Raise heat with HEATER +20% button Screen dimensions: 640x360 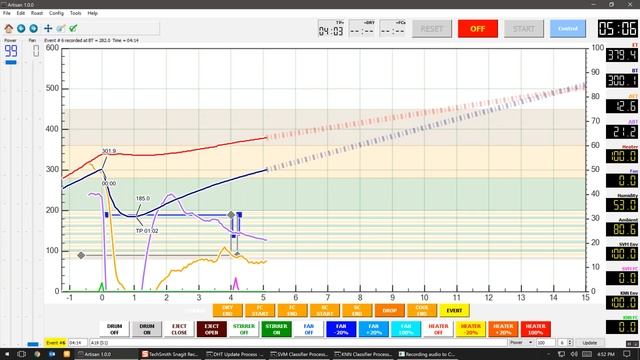pos(503,329)
